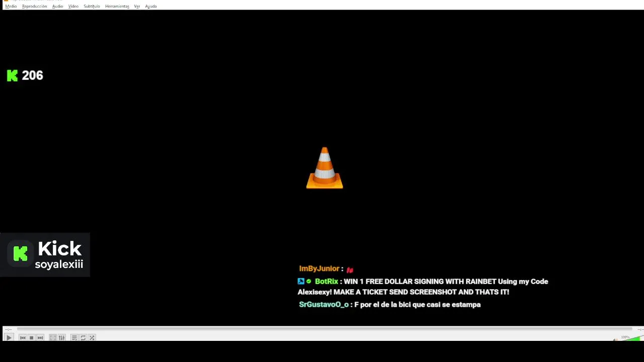Click the BotRix chat username

pos(327,282)
